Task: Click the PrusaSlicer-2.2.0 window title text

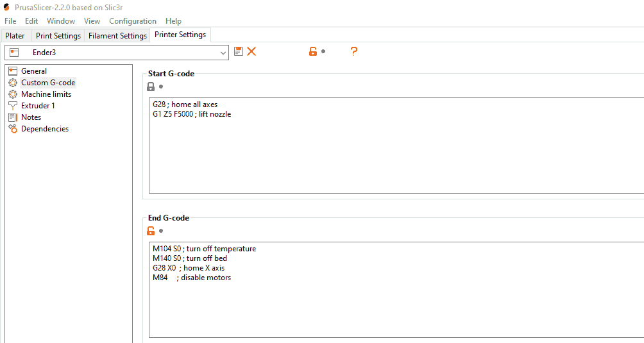Action: 69,8
